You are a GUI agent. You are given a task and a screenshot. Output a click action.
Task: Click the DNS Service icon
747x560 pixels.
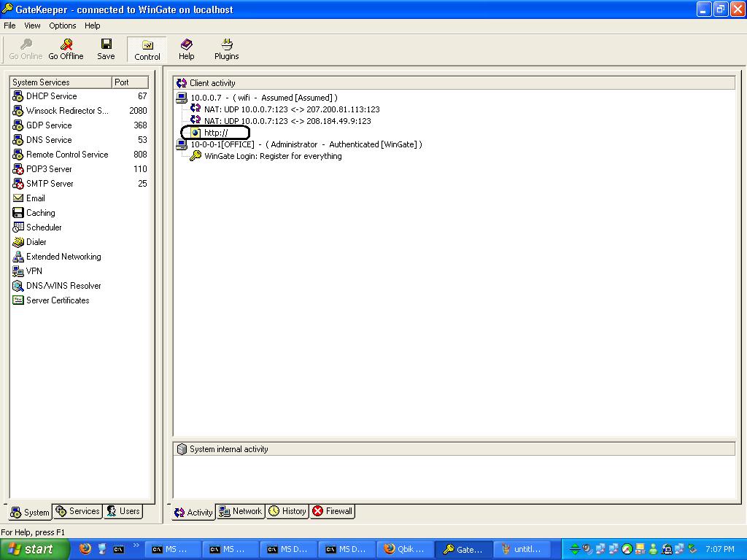(x=18, y=140)
